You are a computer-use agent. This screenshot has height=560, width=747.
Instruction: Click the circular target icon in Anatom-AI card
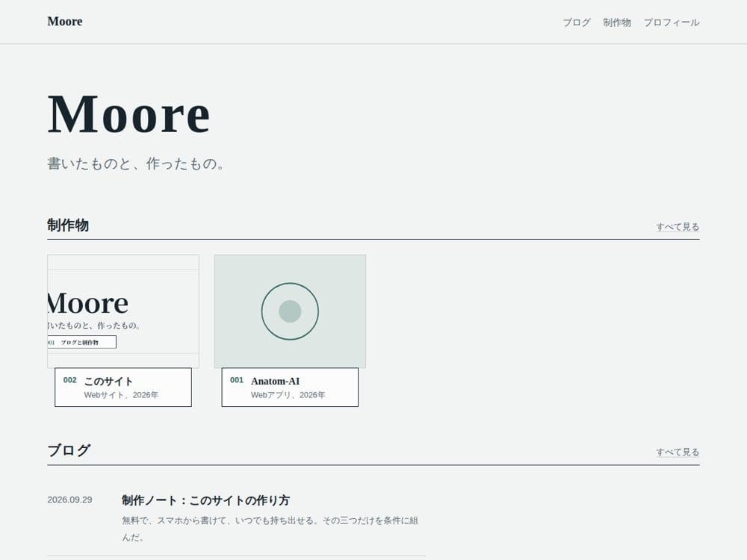(x=290, y=311)
